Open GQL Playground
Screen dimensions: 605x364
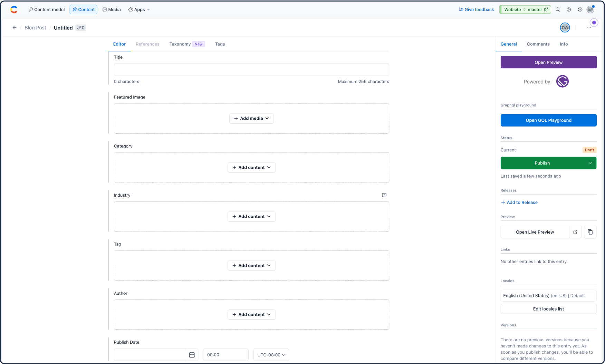pos(548,120)
